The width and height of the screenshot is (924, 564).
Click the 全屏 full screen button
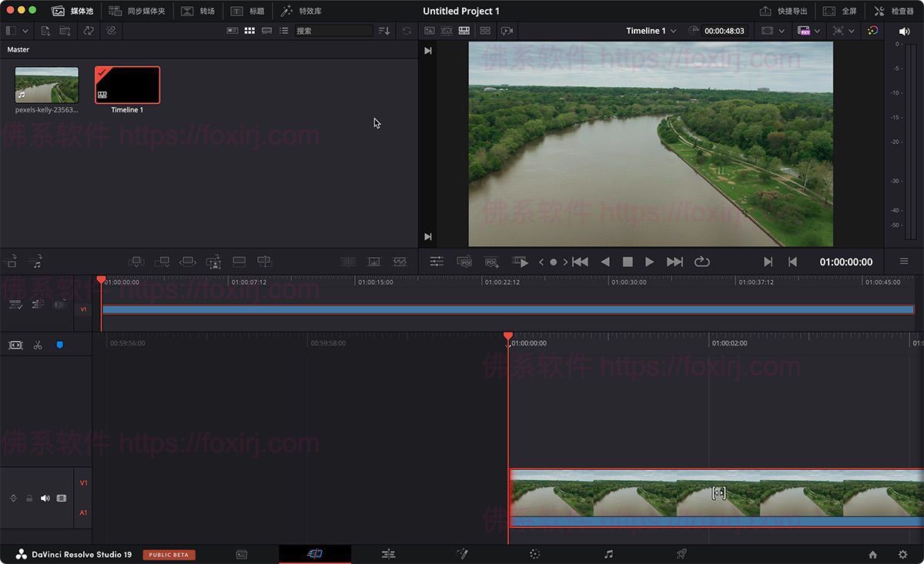841,11
